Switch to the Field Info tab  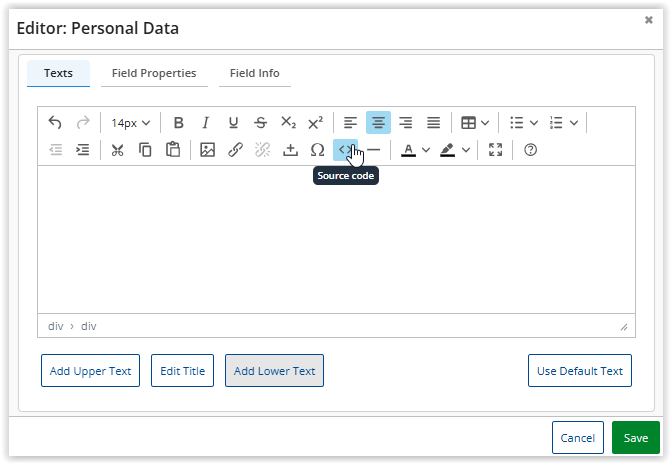click(x=255, y=73)
